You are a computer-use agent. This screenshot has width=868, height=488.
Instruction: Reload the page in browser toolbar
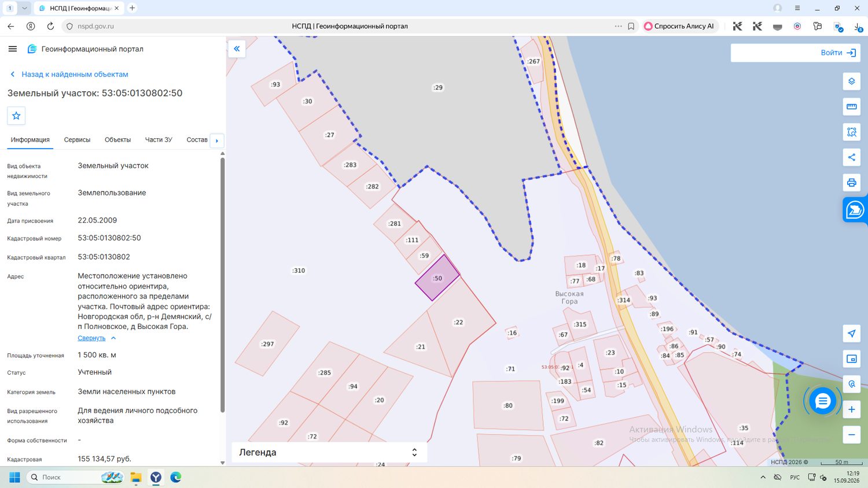(x=50, y=26)
